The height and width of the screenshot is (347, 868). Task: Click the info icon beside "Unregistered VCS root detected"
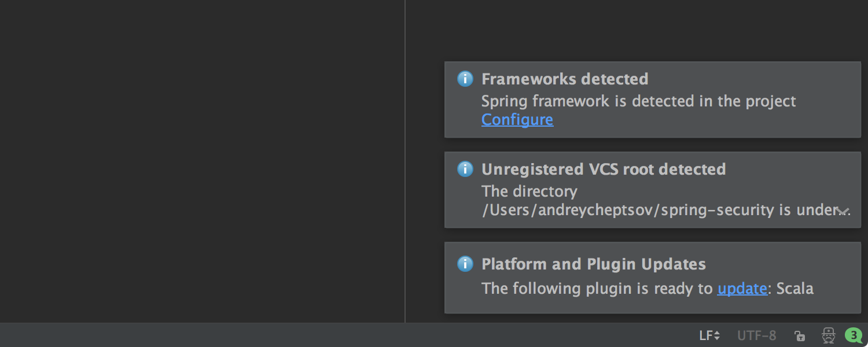465,169
